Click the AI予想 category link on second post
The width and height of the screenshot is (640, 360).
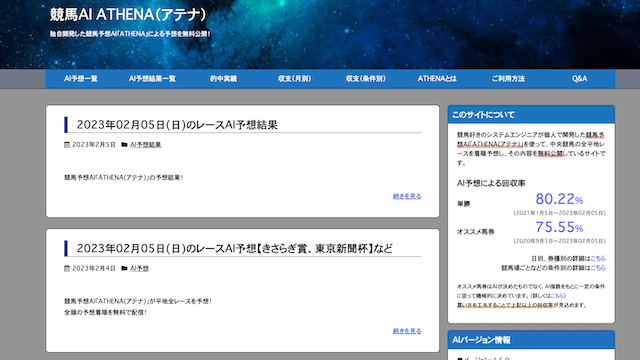(x=139, y=268)
